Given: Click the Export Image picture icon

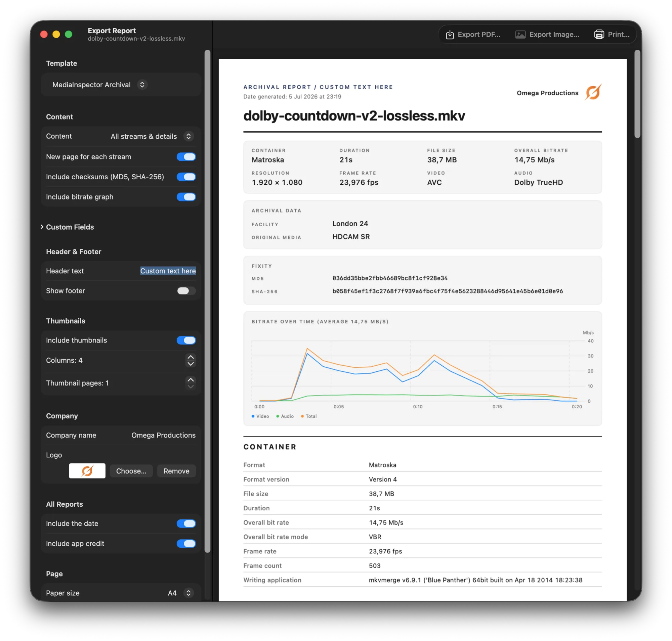Looking at the screenshot, I should pyautogui.click(x=520, y=35).
